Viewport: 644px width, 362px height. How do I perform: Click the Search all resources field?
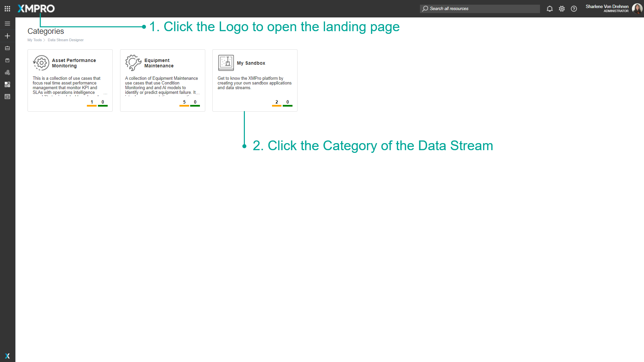click(x=480, y=8)
